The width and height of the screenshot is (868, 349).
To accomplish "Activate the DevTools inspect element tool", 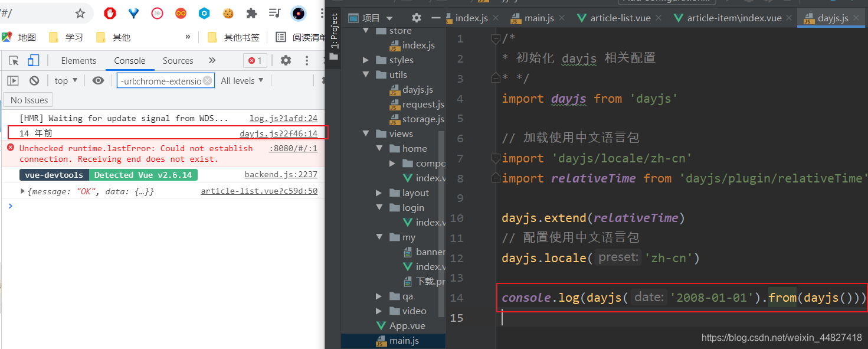I will click(14, 60).
